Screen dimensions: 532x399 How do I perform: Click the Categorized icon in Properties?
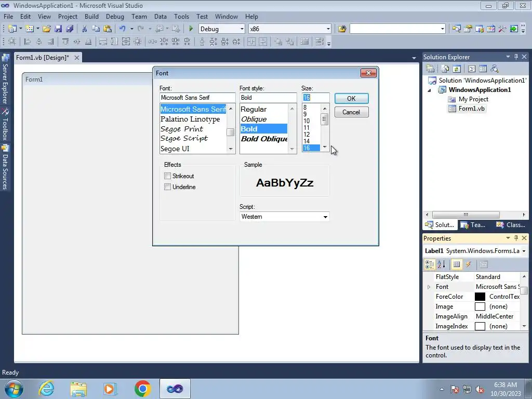point(430,264)
